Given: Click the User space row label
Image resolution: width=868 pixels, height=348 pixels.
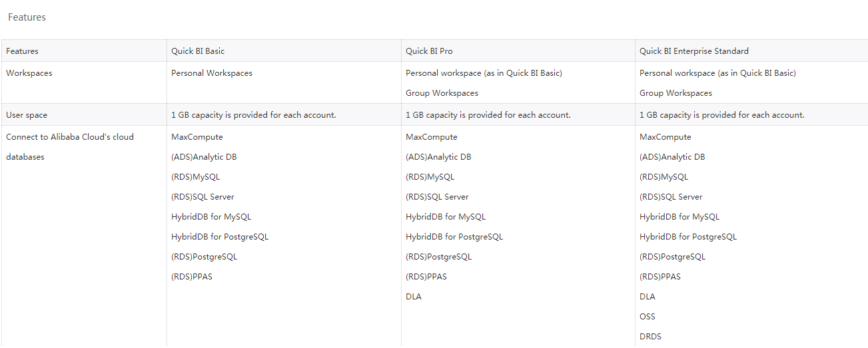Looking at the screenshot, I should coord(27,115).
